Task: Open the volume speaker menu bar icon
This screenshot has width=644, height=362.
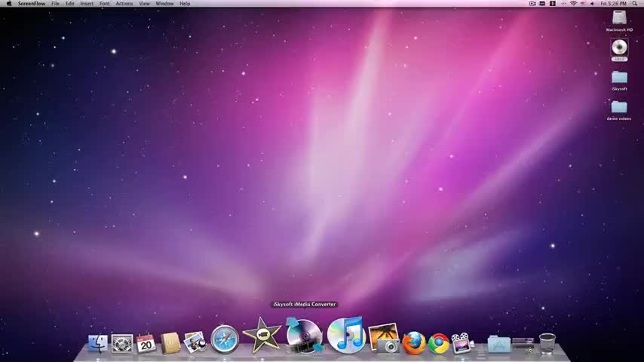Action: pyautogui.click(x=592, y=3)
